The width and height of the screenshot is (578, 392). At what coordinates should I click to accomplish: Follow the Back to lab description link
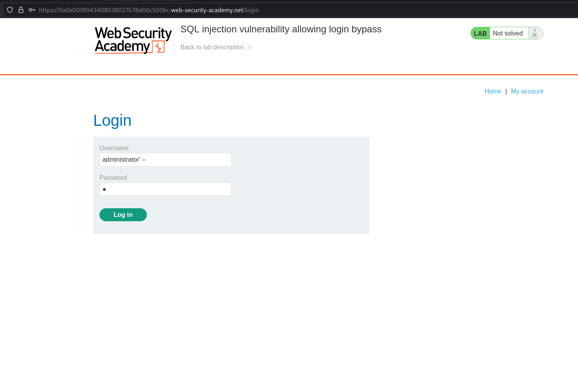[x=212, y=47]
